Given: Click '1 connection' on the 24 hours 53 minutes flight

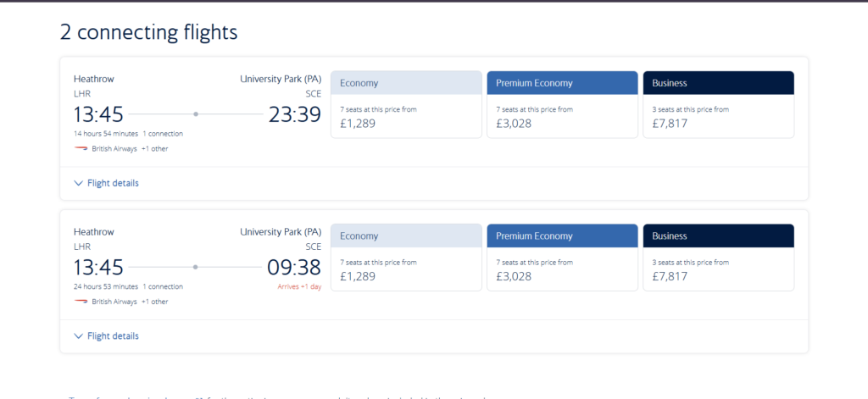Looking at the screenshot, I should [163, 286].
